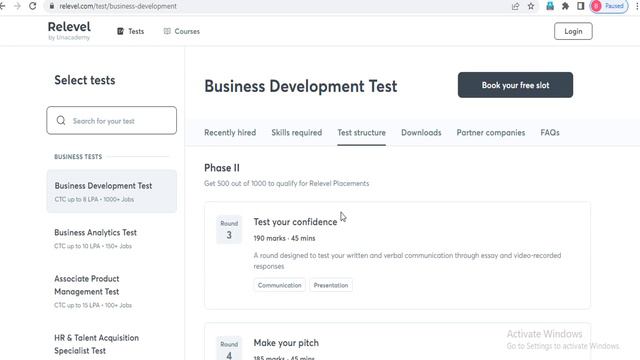640x360 pixels.
Task: Click the Book your free slot button
Action: coord(515,85)
